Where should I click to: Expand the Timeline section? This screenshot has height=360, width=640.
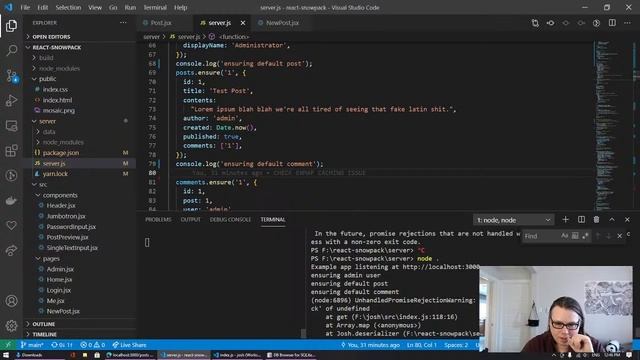coord(80,334)
